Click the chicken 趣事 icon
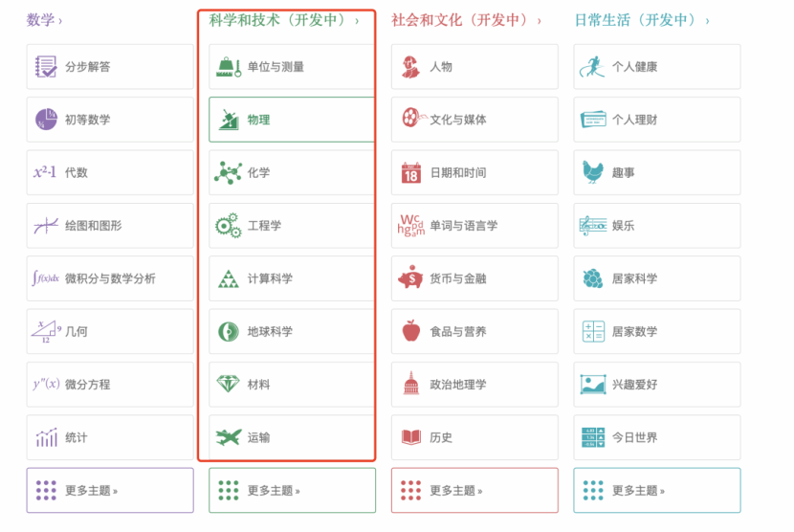 pyautogui.click(x=593, y=172)
